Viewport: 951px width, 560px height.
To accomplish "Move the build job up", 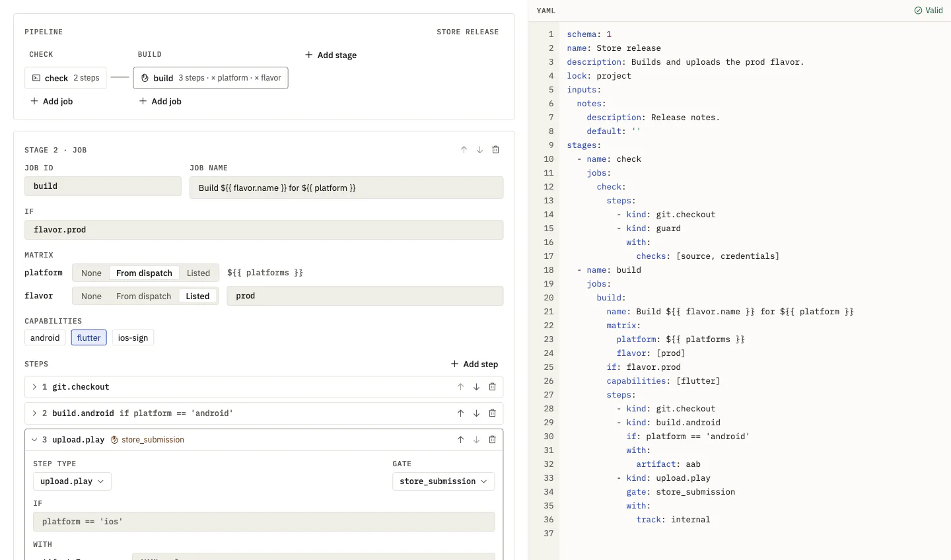I will click(x=464, y=150).
